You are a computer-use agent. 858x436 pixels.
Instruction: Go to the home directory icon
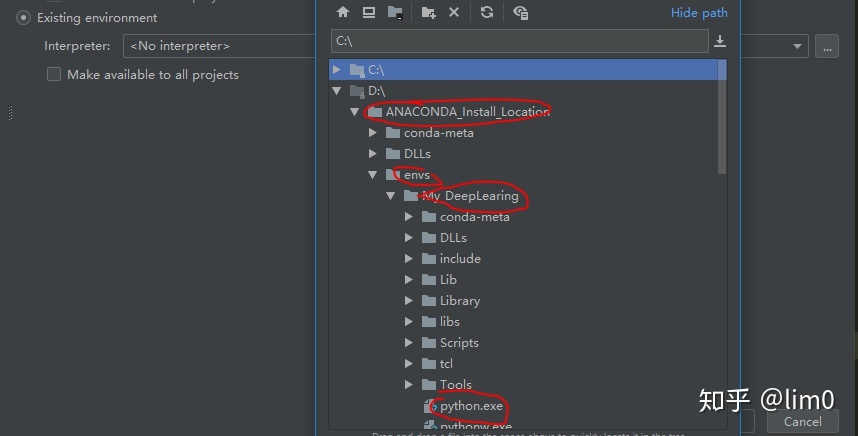(x=343, y=12)
